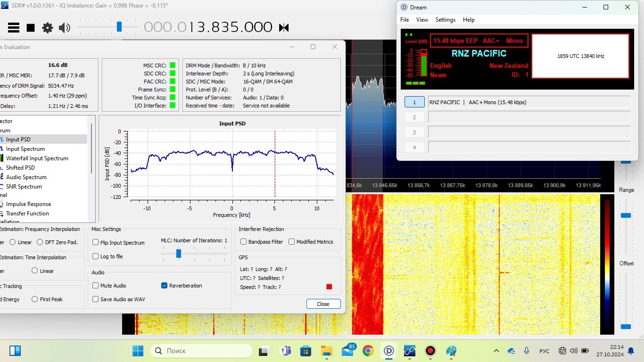The height and width of the screenshot is (362, 644).
Task: Select service 2 button in Dream
Action: pos(414,117)
